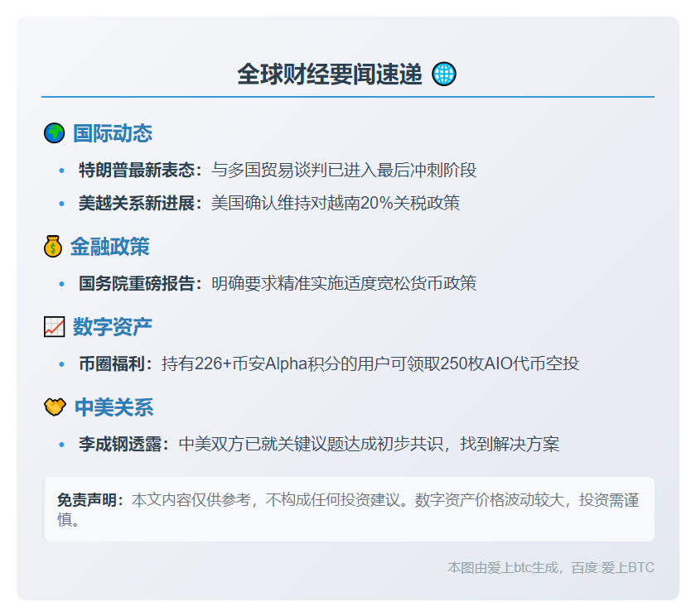Click the bold 免责声明 label in disclaimer box
Image resolution: width=696 pixels, height=616 pixels.
pyautogui.click(x=90, y=500)
